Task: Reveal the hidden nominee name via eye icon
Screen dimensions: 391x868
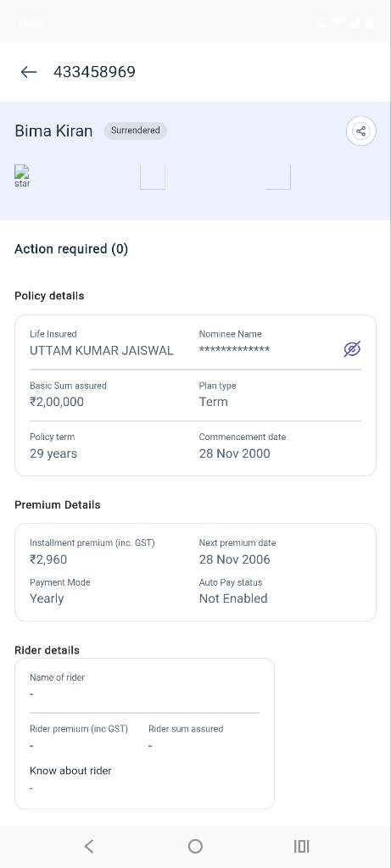Action: [352, 349]
